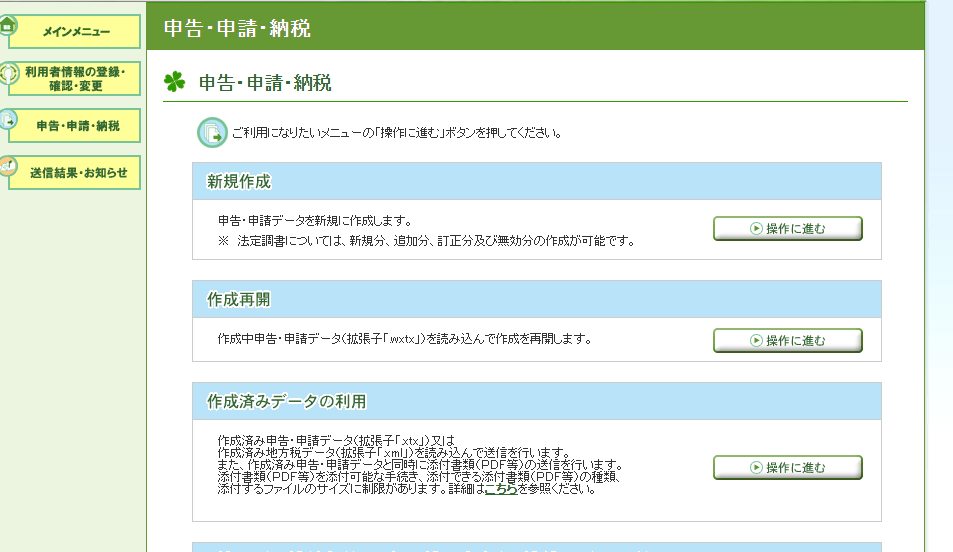Click the partially visible section header at the bottom
The image size is (953, 552).
(x=536, y=548)
